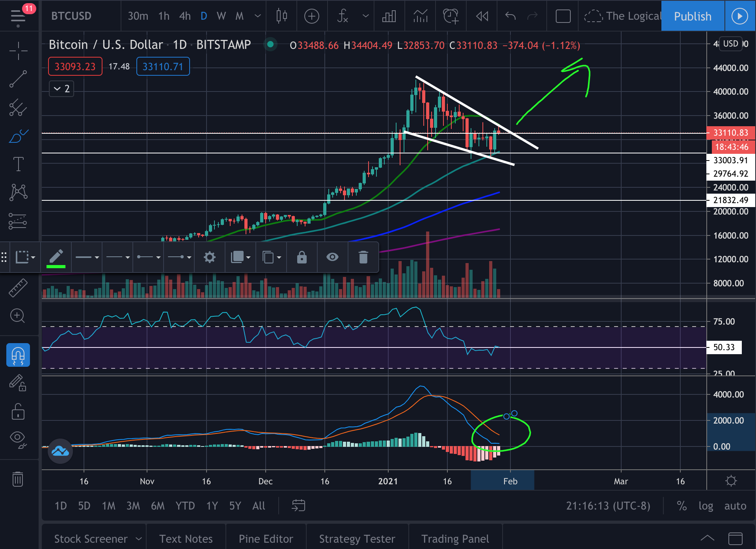Set date range to YTD
This screenshot has height=549, width=756.
pyautogui.click(x=185, y=506)
